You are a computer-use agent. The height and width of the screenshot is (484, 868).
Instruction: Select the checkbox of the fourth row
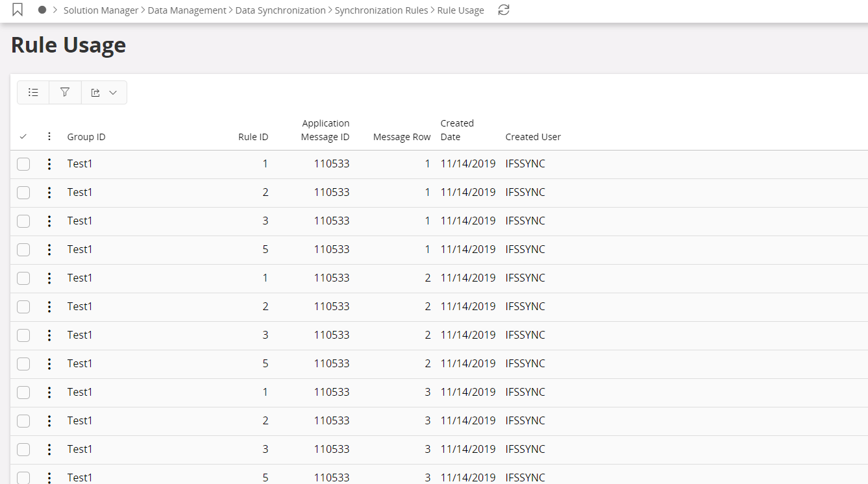pyautogui.click(x=23, y=250)
